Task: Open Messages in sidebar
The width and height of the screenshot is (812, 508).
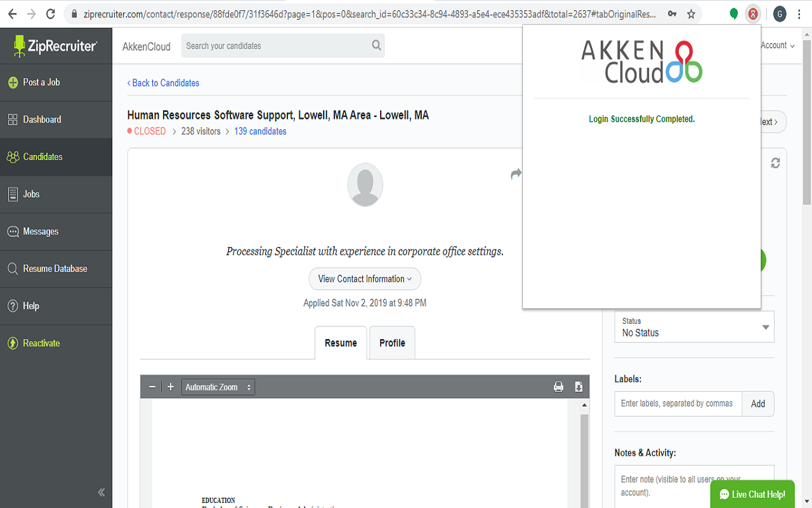Action: pos(56,232)
